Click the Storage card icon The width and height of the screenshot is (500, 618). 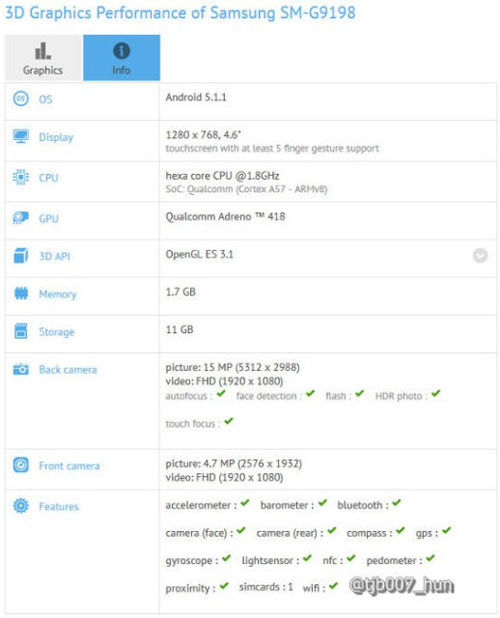21,331
